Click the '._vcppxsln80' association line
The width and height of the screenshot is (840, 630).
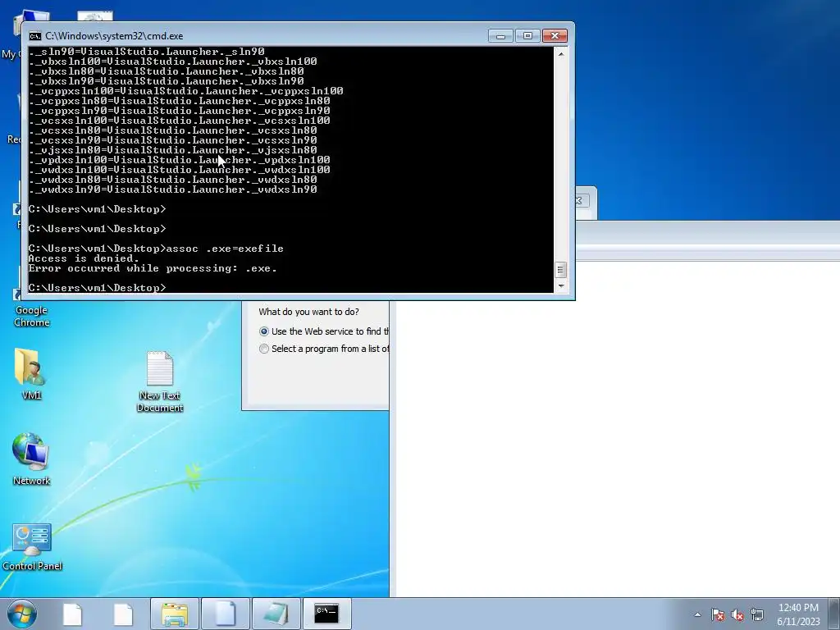click(179, 101)
